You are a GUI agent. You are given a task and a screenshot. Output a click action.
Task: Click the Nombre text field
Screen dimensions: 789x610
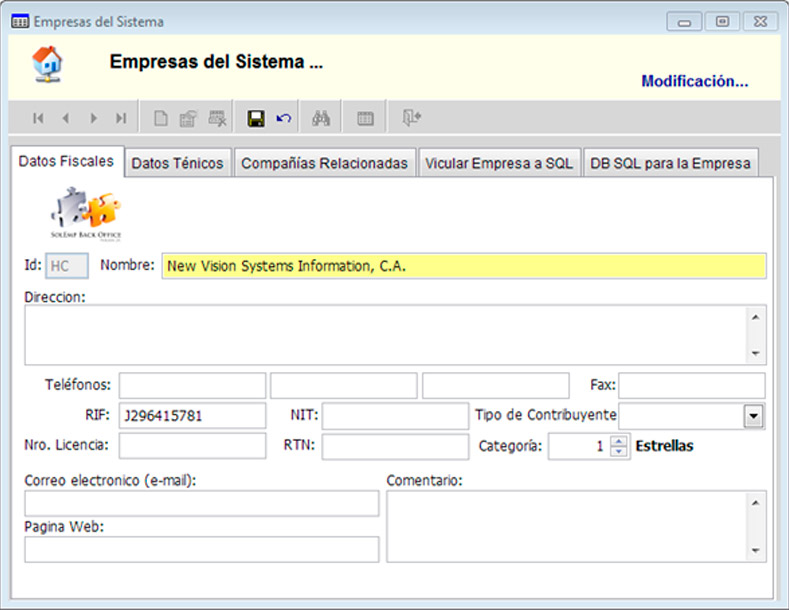(x=463, y=266)
